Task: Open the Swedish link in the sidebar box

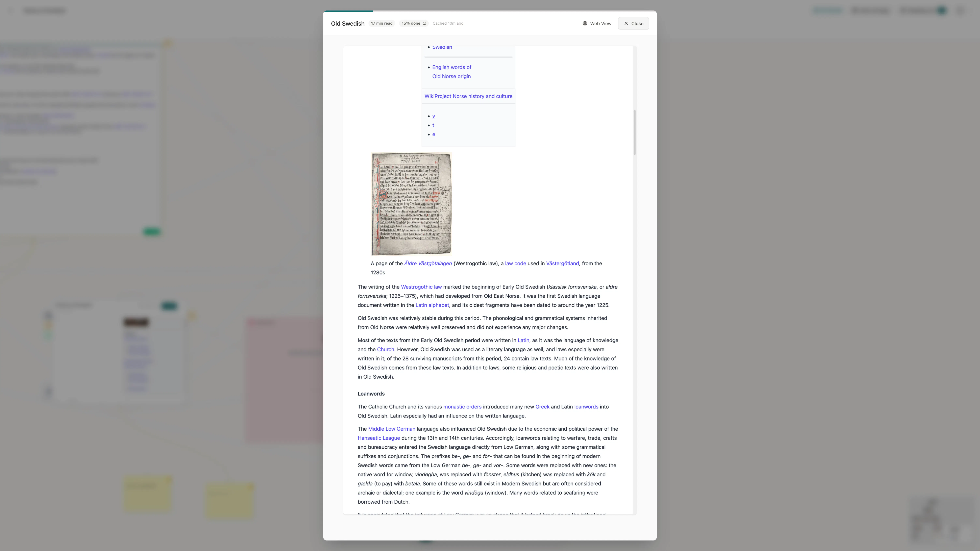Action: pos(442,47)
